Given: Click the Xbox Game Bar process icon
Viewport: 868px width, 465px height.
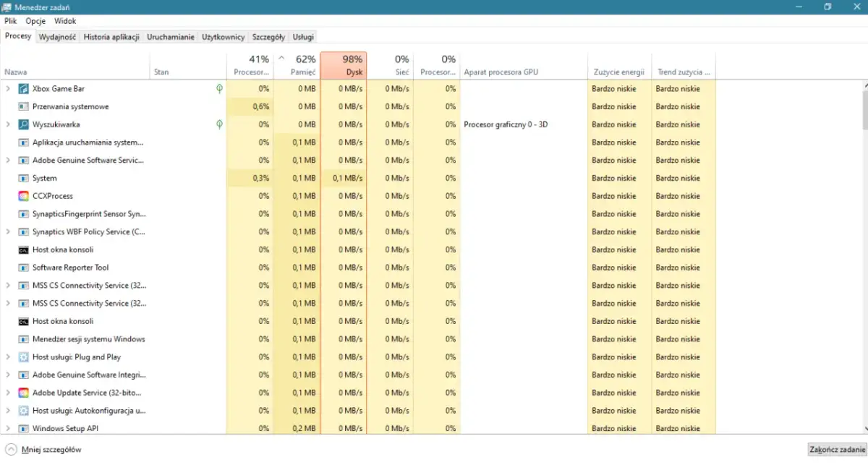Looking at the screenshot, I should (x=22, y=88).
